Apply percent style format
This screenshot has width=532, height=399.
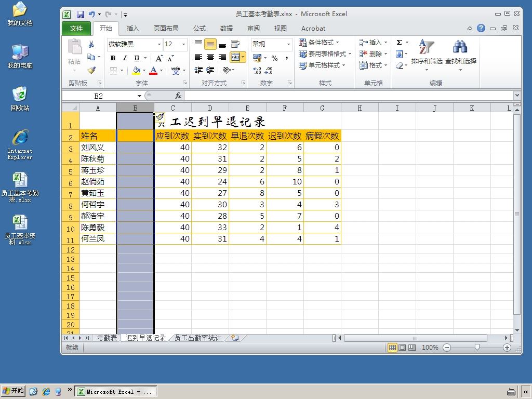[x=274, y=58]
